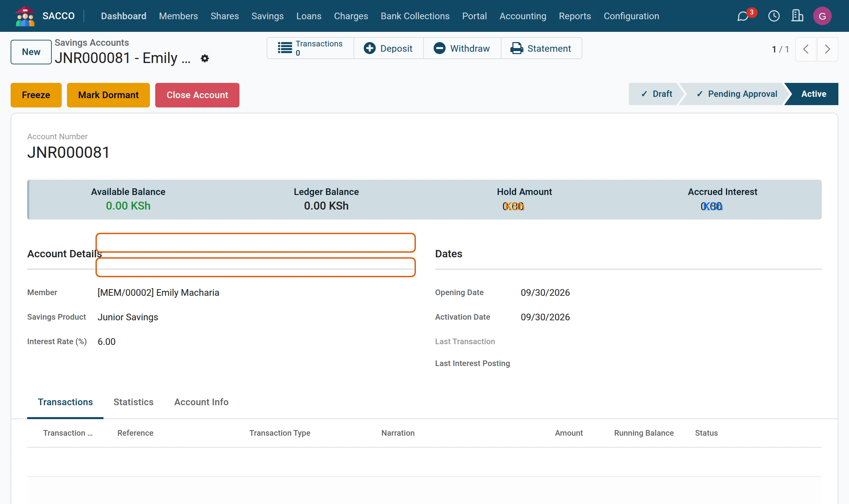Viewport: 849px width, 504px height.
Task: Go to next record arrow
Action: [827, 49]
